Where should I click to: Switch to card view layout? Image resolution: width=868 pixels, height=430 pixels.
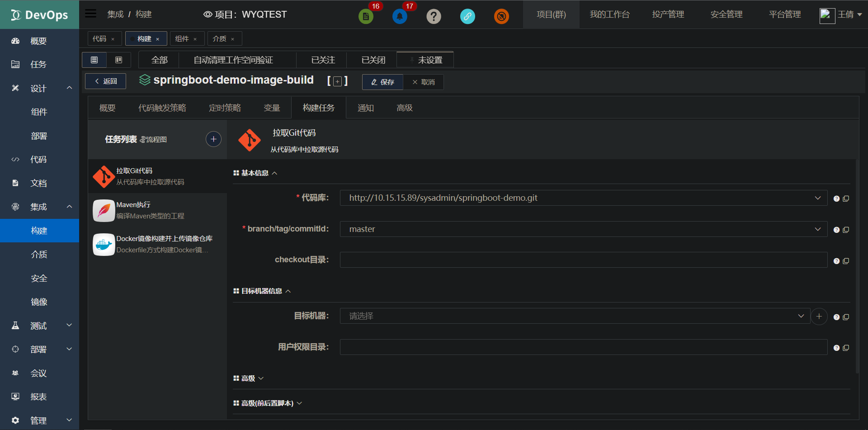click(x=118, y=60)
